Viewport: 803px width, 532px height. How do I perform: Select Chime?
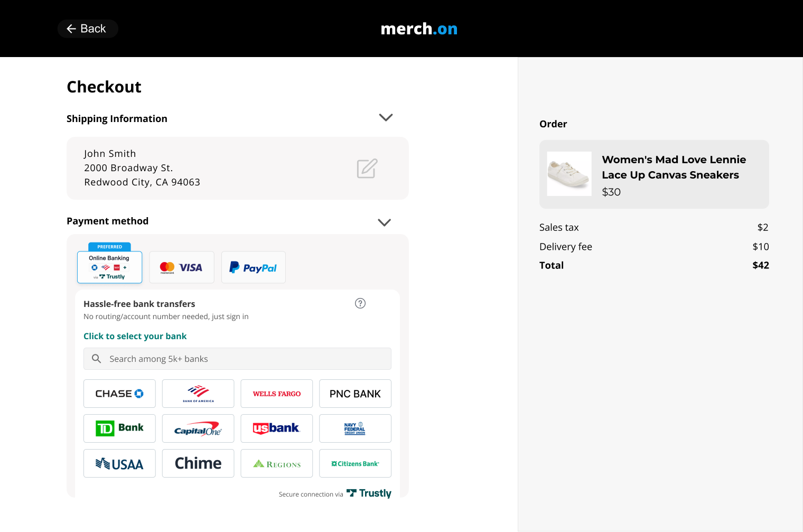(198, 463)
